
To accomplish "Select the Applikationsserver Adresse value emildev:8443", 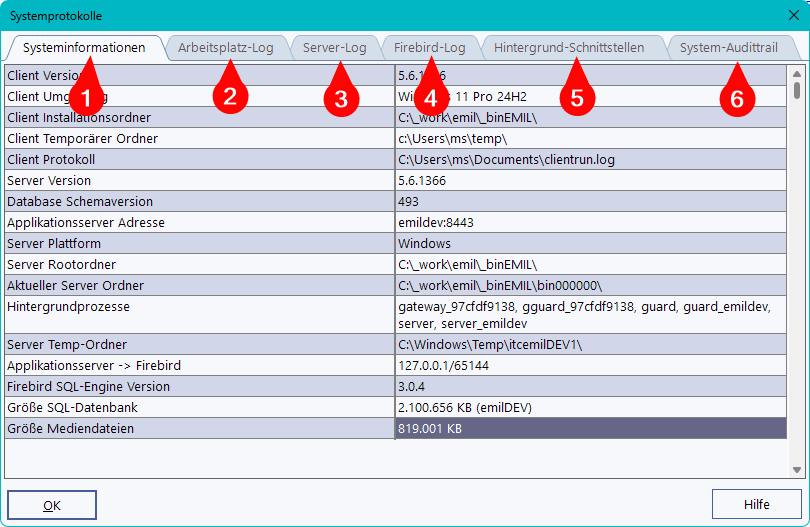I will pyautogui.click(x=590, y=223).
